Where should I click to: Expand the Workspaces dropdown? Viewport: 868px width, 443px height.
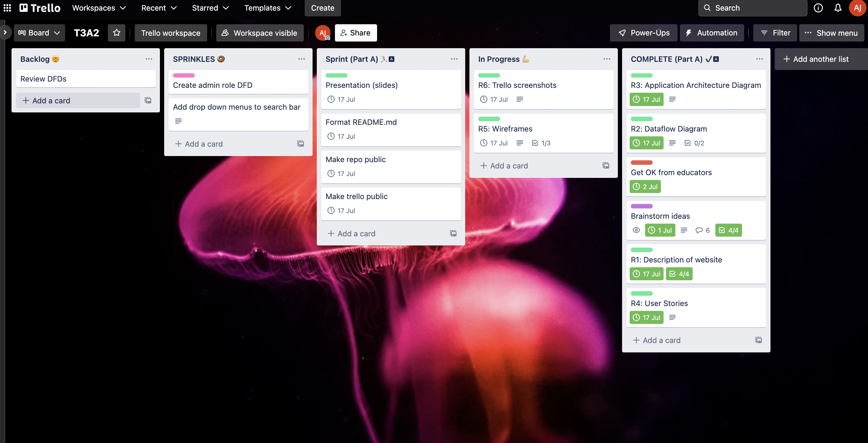click(x=99, y=8)
